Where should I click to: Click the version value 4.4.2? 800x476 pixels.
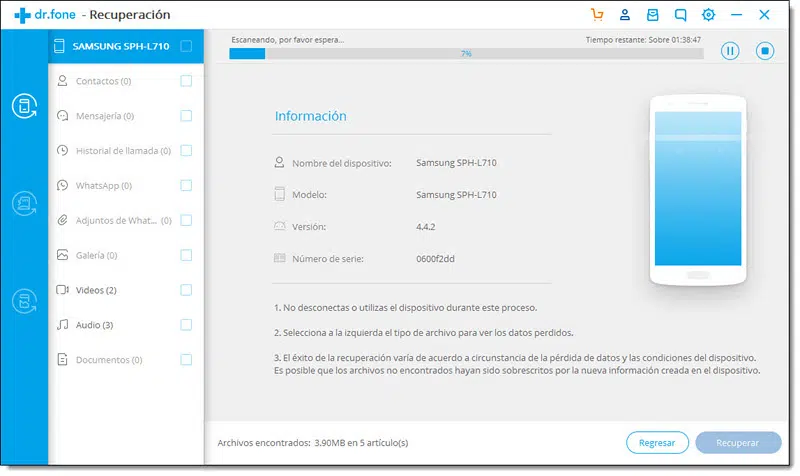[x=426, y=227]
